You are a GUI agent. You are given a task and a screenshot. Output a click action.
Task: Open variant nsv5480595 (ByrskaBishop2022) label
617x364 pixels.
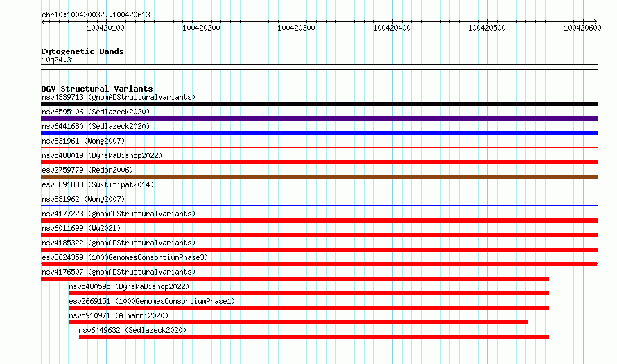click(129, 286)
